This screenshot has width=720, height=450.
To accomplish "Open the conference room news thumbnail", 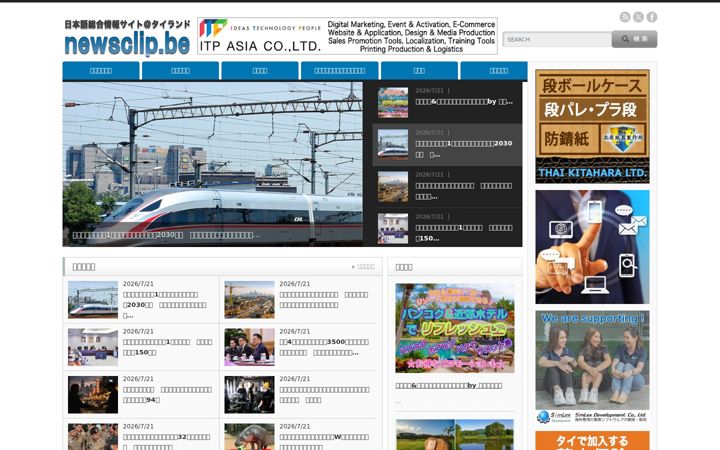I will click(x=93, y=347).
